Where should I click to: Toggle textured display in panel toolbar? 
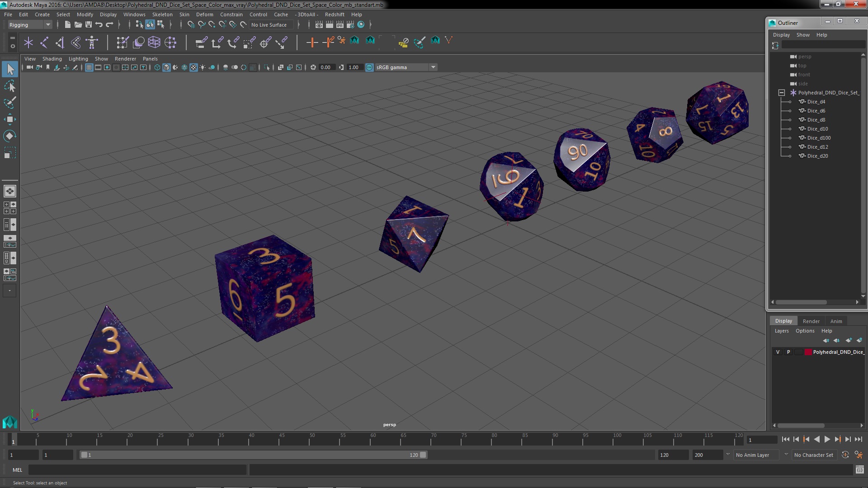coord(193,67)
